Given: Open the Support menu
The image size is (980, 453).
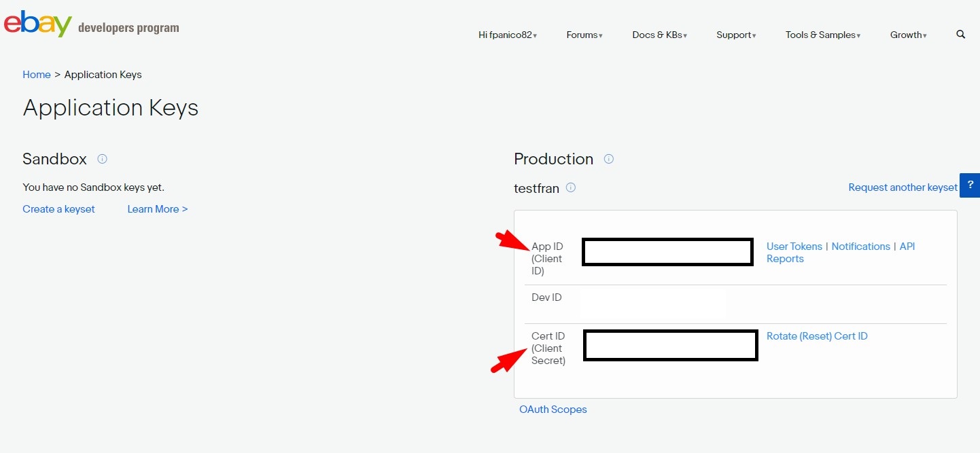Looking at the screenshot, I should tap(736, 35).
